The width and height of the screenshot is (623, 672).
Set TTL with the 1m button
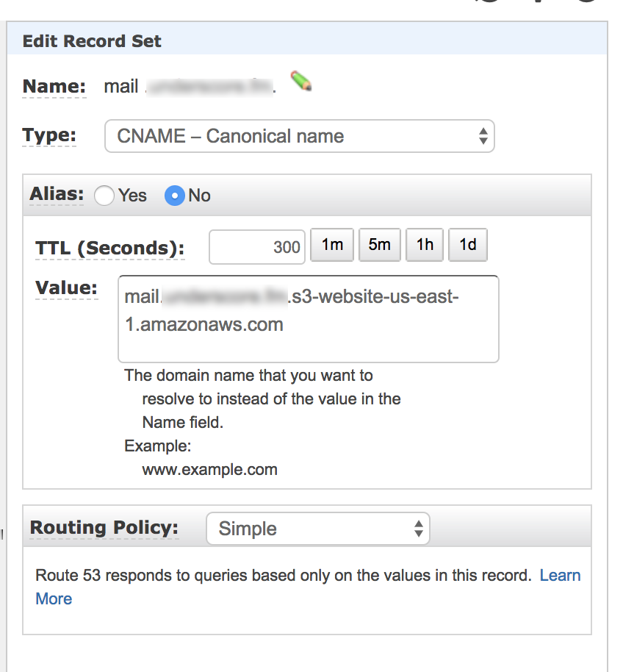pyautogui.click(x=332, y=245)
